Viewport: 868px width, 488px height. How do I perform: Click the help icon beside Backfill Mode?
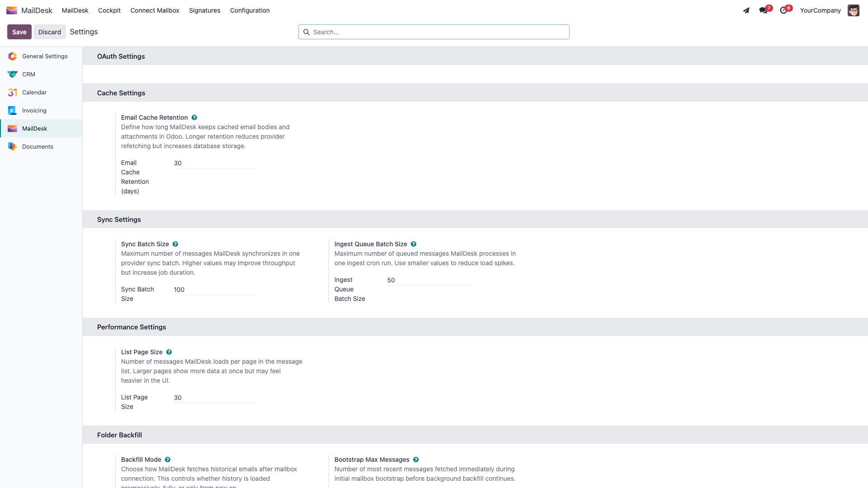click(x=167, y=460)
